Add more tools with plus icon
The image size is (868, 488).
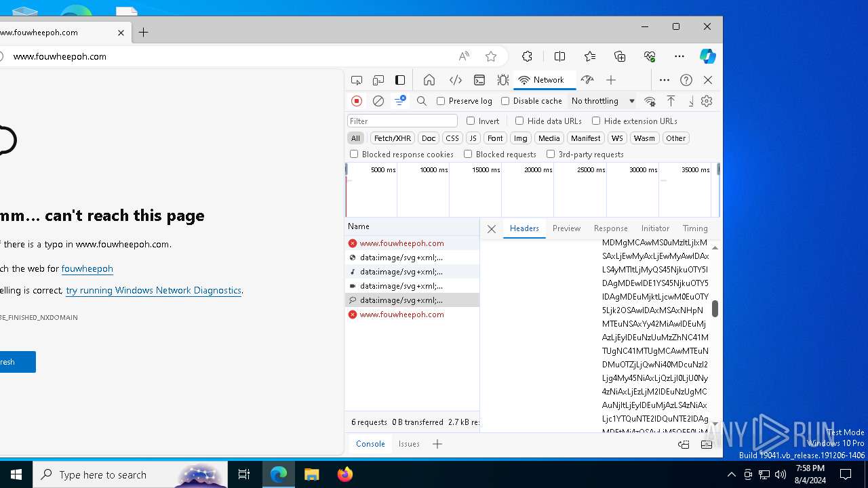(611, 80)
